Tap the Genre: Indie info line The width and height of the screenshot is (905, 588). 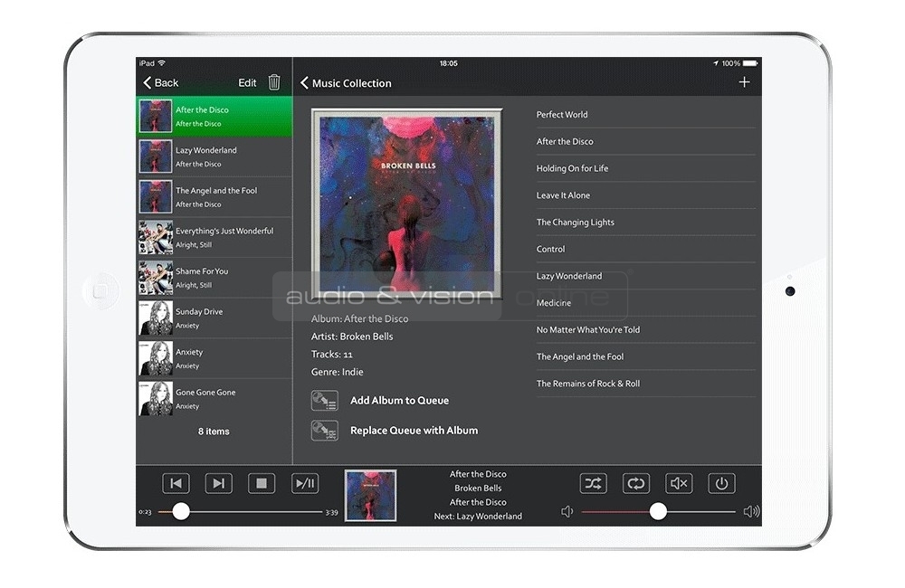[x=337, y=372]
